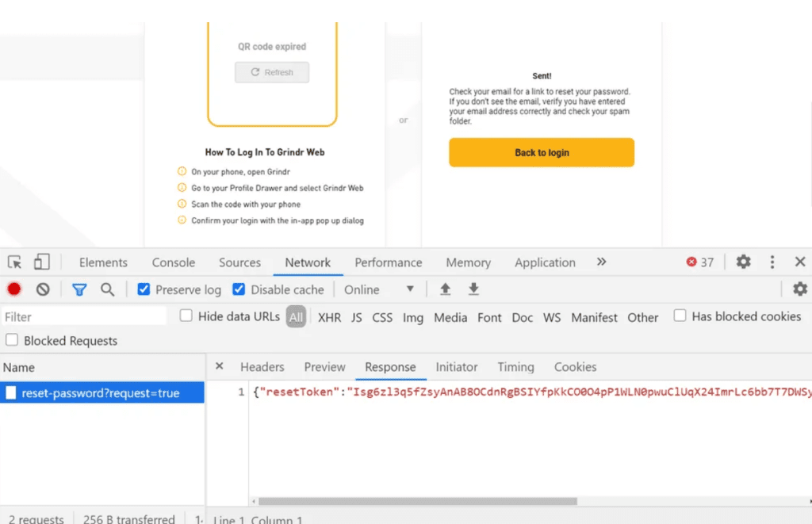Toggle the device toolbar icon
The width and height of the screenshot is (812, 524).
[41, 262]
